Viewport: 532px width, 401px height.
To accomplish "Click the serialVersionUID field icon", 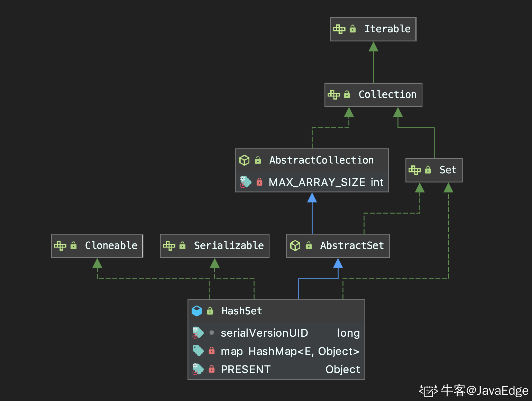I will click(x=198, y=333).
